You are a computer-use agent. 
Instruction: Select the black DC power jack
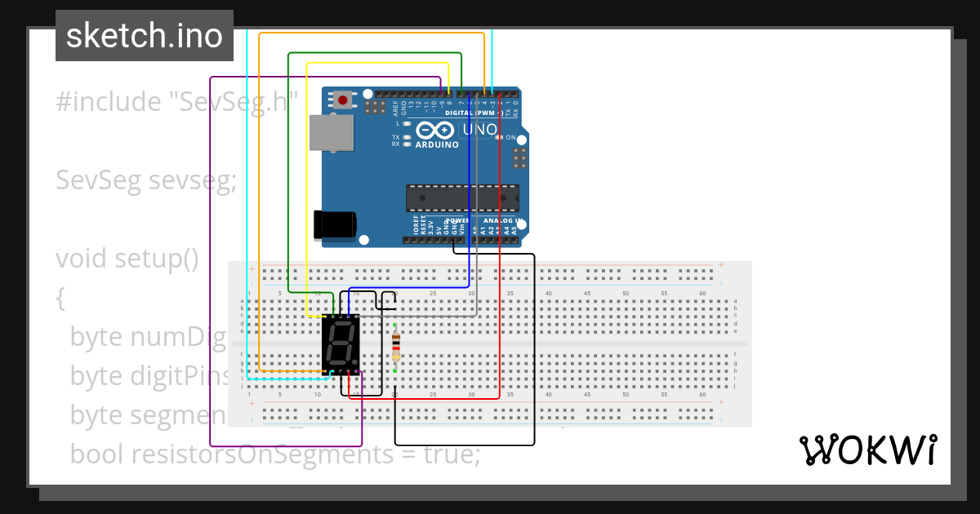pyautogui.click(x=335, y=224)
